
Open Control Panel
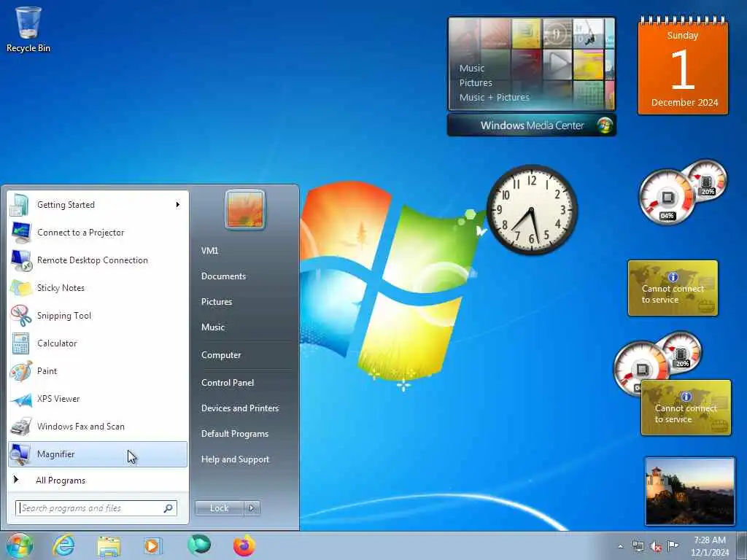click(228, 383)
